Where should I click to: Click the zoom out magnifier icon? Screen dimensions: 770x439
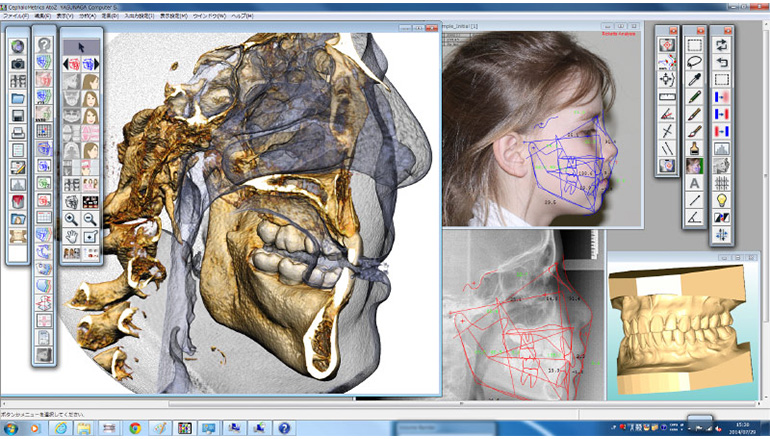pos(90,219)
